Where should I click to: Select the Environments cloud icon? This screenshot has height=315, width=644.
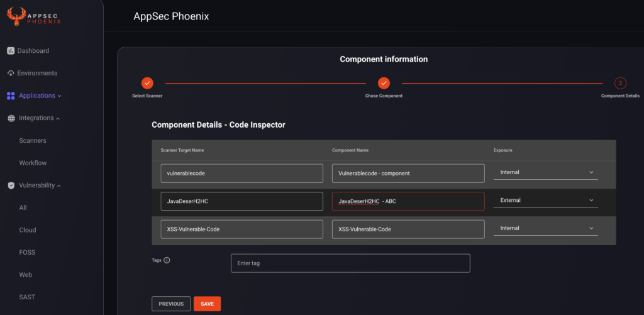[x=11, y=73]
